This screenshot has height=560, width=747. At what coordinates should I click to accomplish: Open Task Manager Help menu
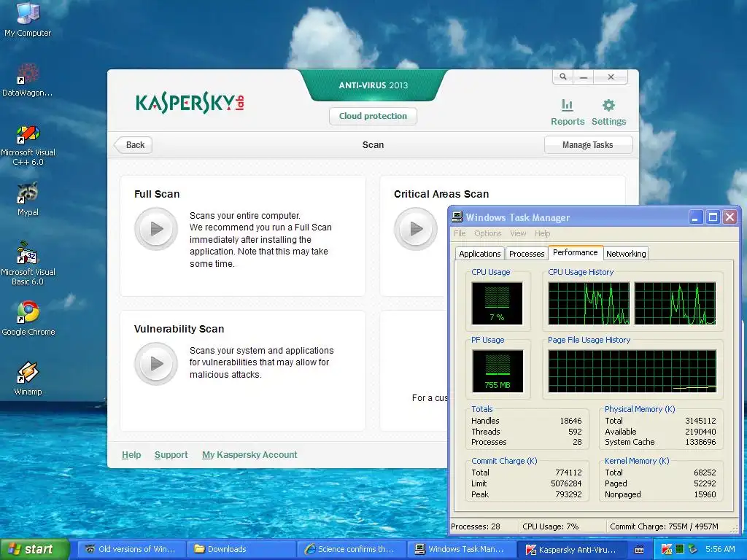tap(542, 233)
